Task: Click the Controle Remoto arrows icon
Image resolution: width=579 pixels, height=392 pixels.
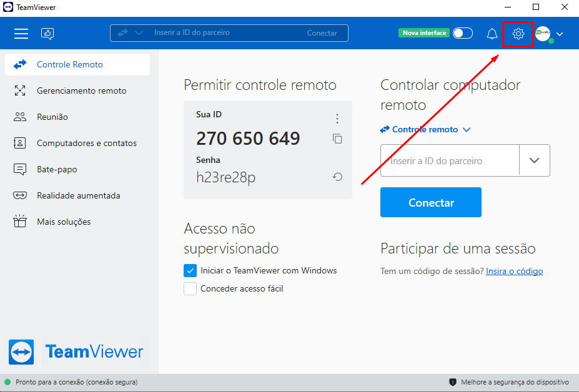Action: pyautogui.click(x=20, y=64)
